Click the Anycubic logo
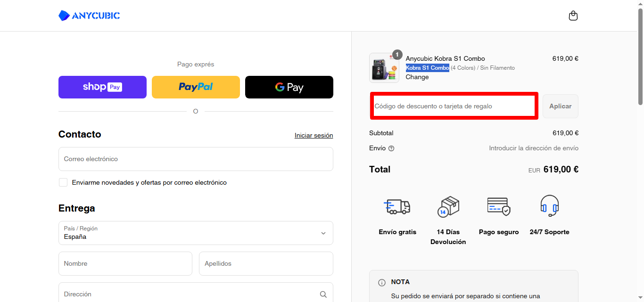This screenshot has width=644, height=302. (x=89, y=16)
